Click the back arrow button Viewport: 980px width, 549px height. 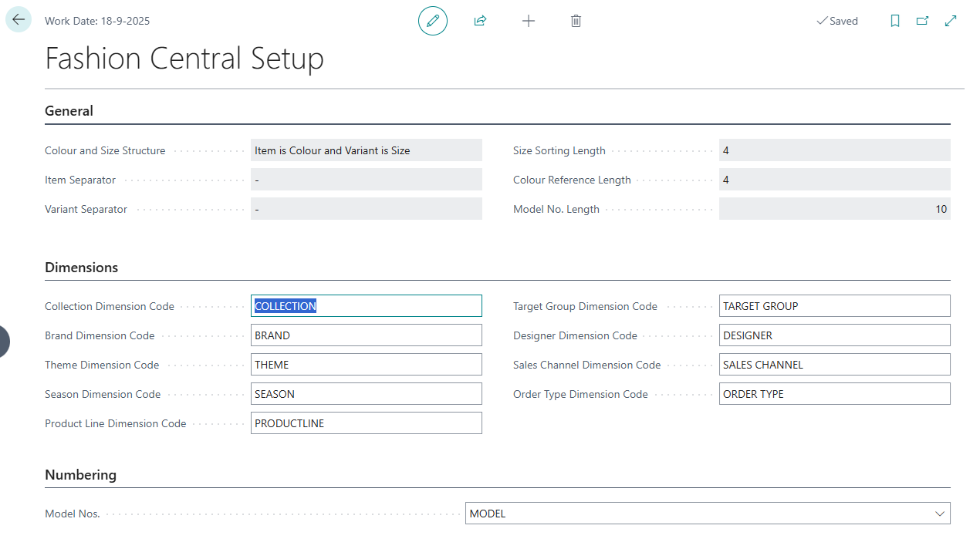coord(19,20)
